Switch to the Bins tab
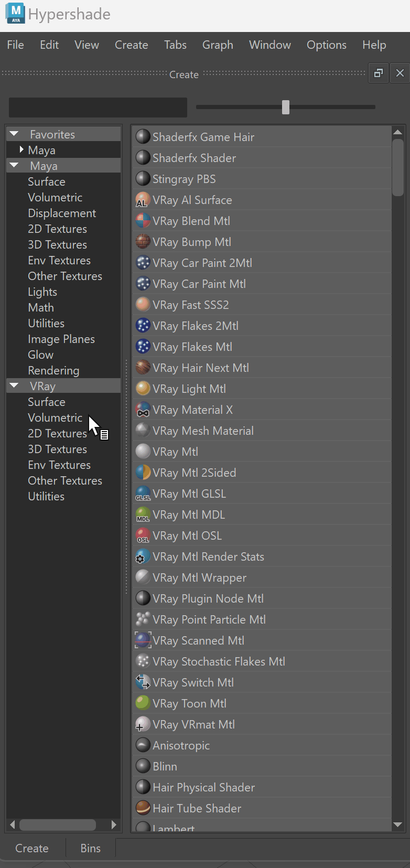The height and width of the screenshot is (868, 410). click(91, 848)
